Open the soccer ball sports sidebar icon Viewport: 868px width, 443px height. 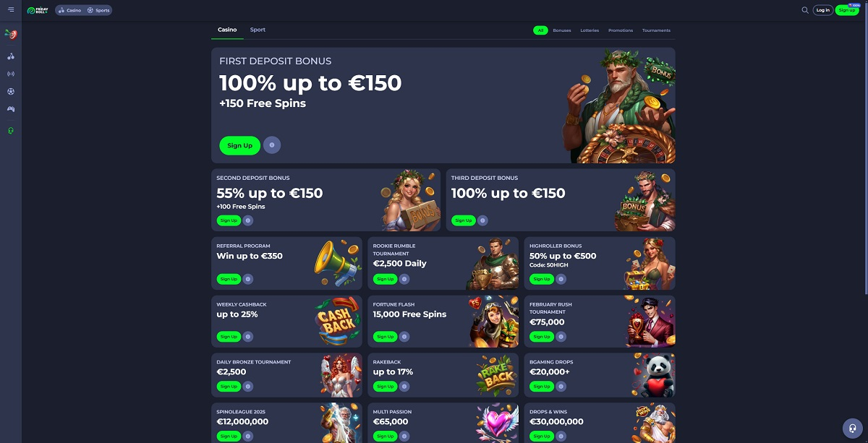point(11,91)
